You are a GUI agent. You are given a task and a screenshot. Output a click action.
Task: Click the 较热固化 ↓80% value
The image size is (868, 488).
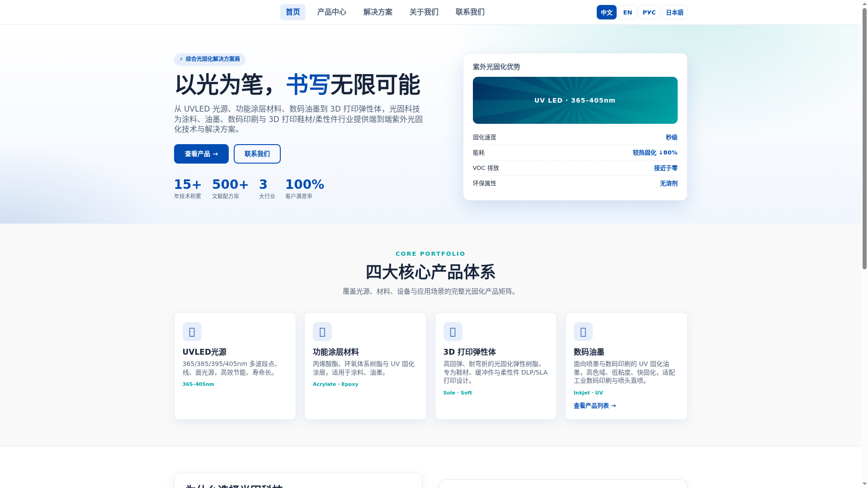[x=655, y=153]
